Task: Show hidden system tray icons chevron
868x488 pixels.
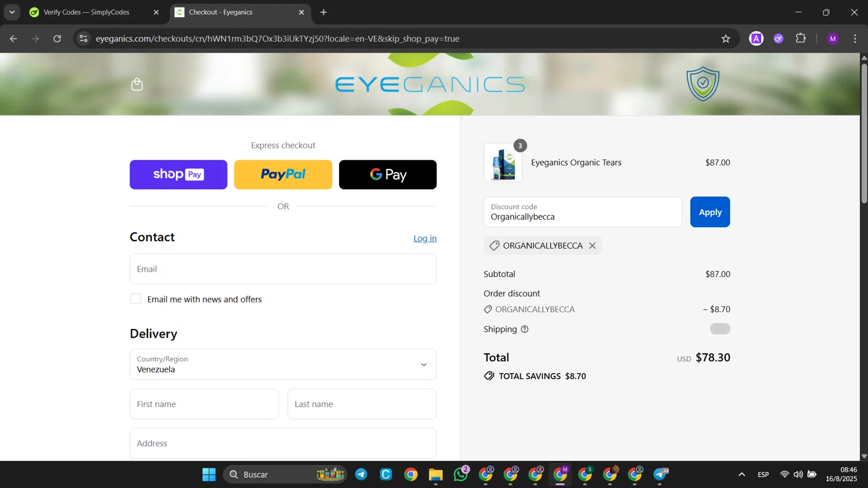Action: tap(742, 475)
